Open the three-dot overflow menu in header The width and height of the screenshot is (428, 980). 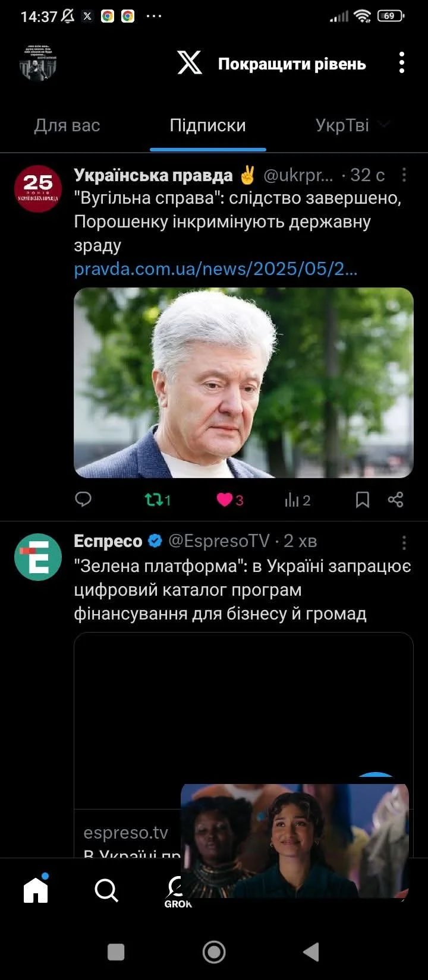(x=402, y=62)
